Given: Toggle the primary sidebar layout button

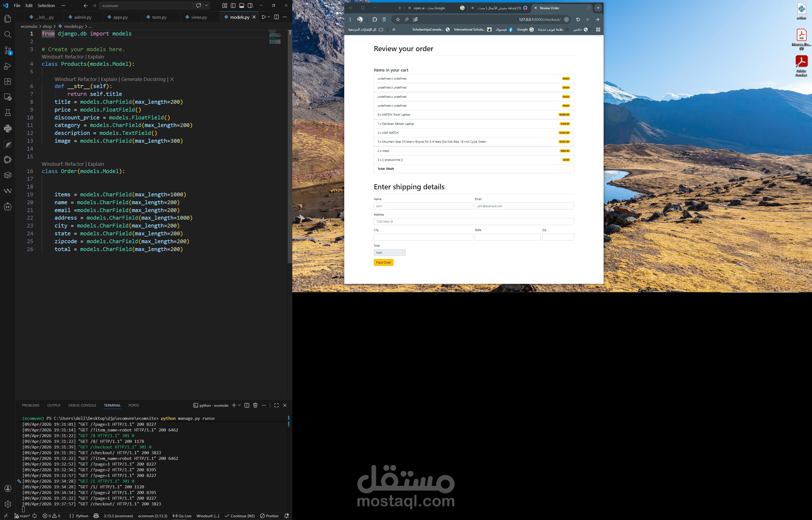Looking at the screenshot, I should pos(233,6).
